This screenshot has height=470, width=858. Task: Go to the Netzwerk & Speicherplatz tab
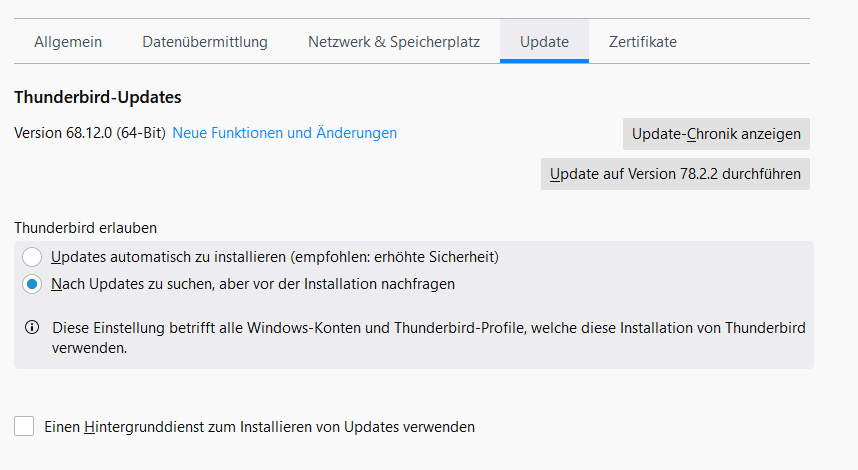pos(394,42)
